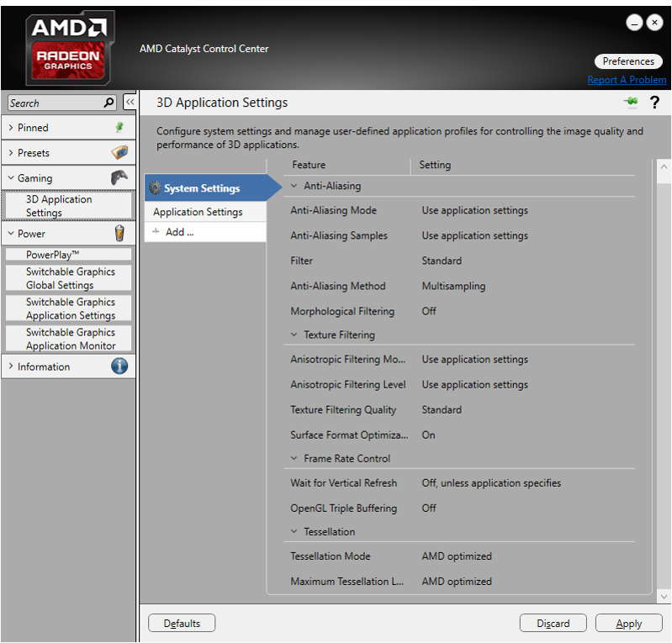The height and width of the screenshot is (643, 672).
Task: Toggle OpenGL Triple Buffering Off setting
Action: tap(429, 508)
